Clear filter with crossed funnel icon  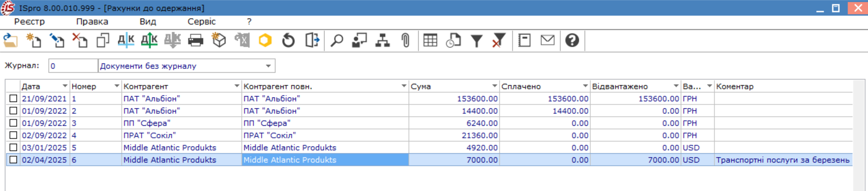pyautogui.click(x=499, y=41)
